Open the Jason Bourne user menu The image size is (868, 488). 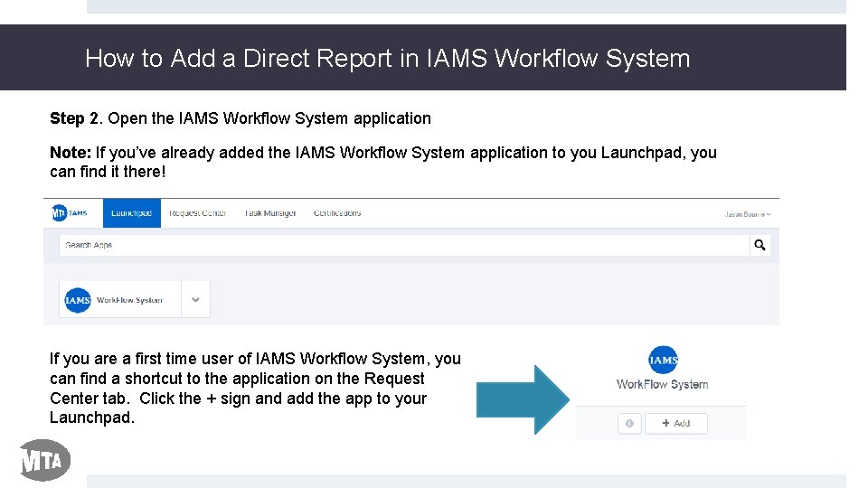pos(748,214)
